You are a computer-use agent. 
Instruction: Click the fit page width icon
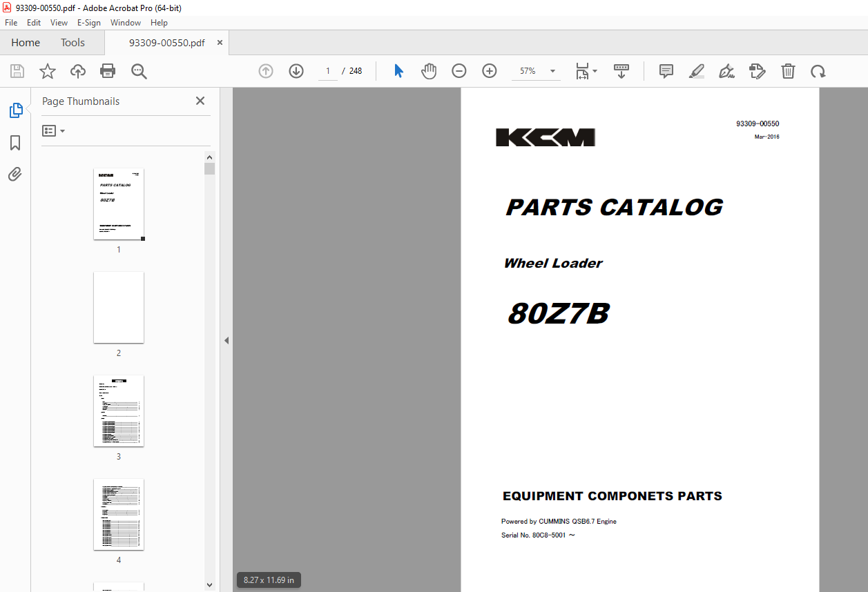point(582,71)
